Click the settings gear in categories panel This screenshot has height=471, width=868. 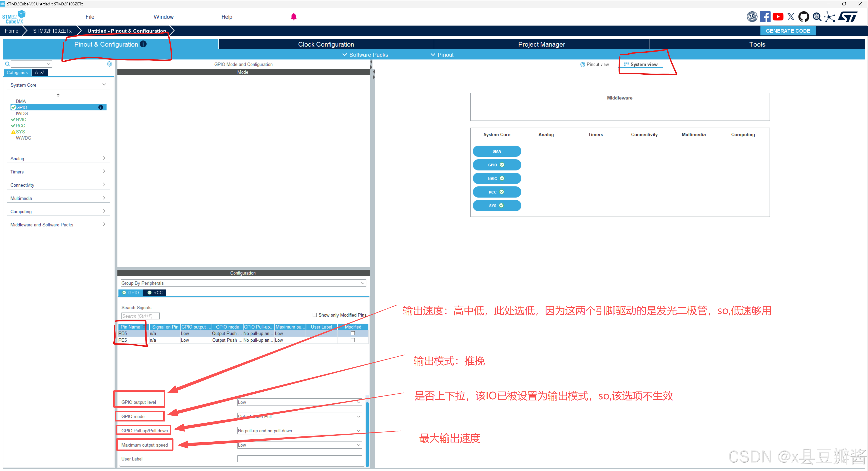(109, 64)
